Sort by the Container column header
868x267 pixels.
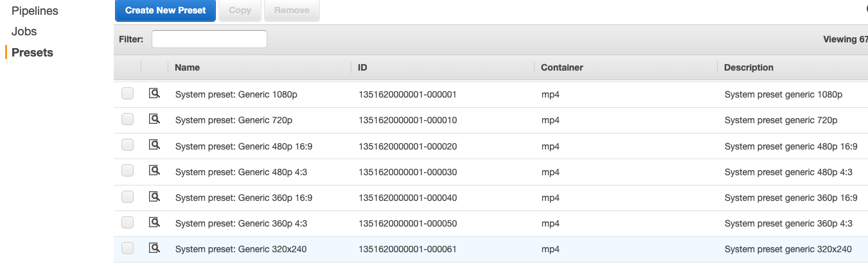(562, 67)
